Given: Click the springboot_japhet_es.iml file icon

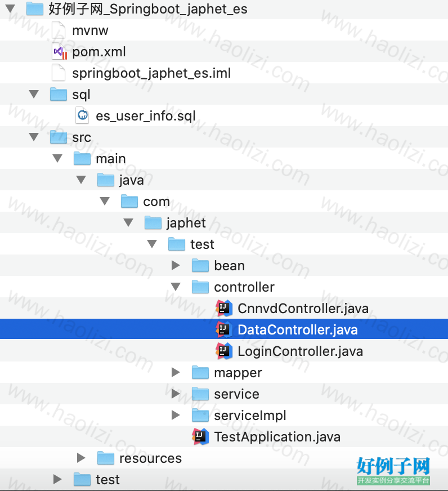Looking at the screenshot, I should coord(59,73).
